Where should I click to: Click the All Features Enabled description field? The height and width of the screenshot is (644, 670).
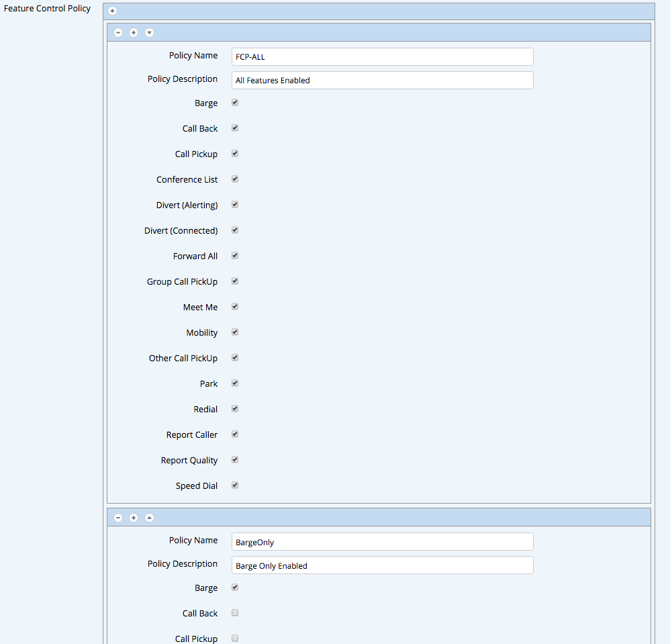pyautogui.click(x=382, y=81)
